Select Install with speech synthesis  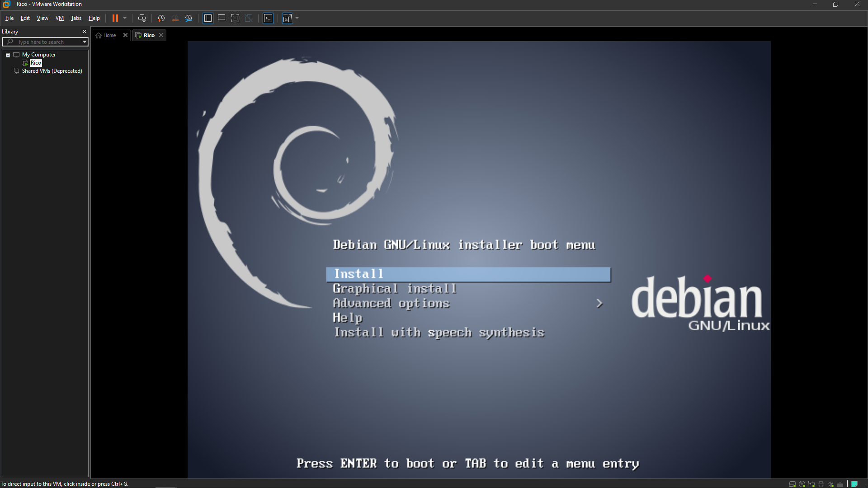pyautogui.click(x=439, y=332)
